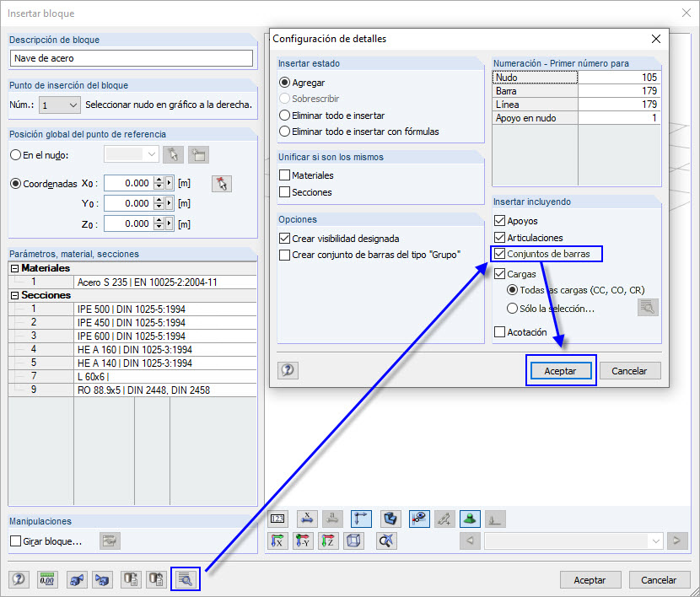Viewport: 700px width, 597px height.
Task: Uncheck Conjuntos de barras option
Action: pyautogui.click(x=501, y=253)
